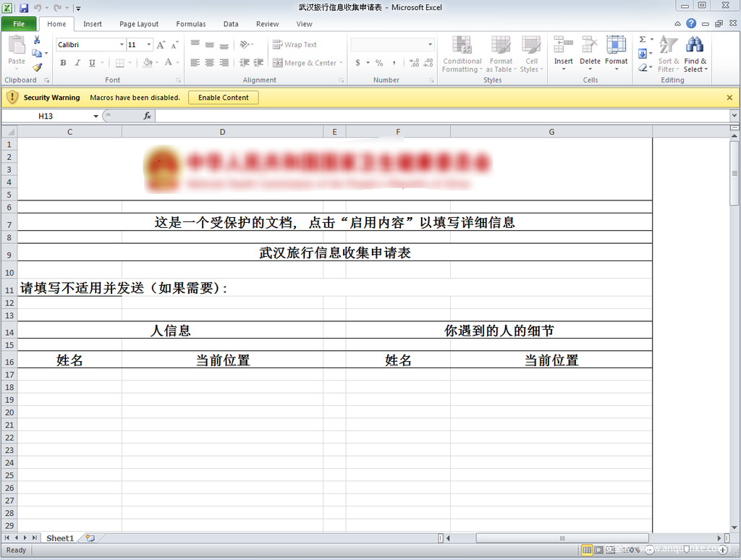Open the File backstage menu
The image size is (741, 560).
[19, 24]
